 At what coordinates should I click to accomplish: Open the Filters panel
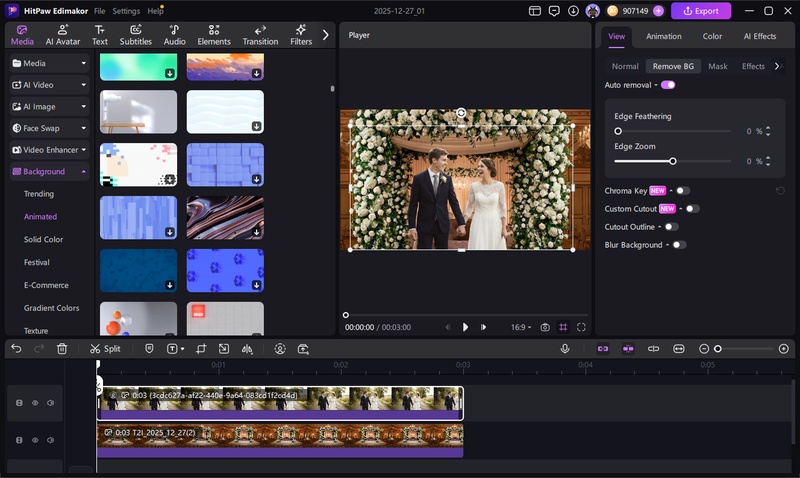pyautogui.click(x=301, y=35)
